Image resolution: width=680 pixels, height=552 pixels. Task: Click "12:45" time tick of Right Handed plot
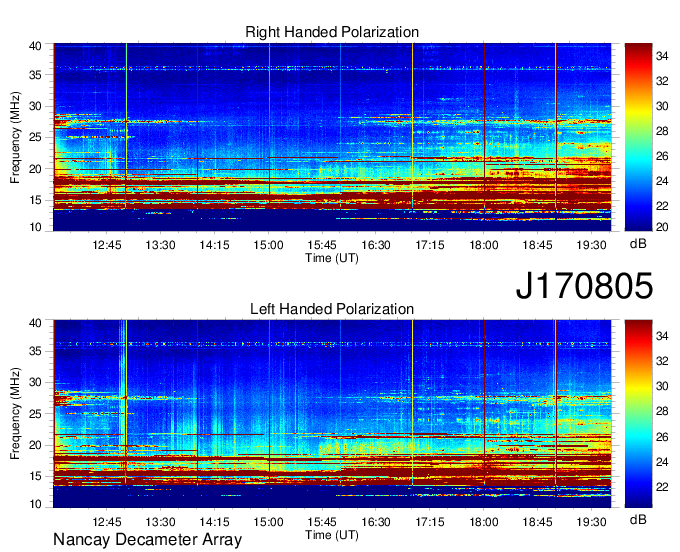click(x=107, y=245)
